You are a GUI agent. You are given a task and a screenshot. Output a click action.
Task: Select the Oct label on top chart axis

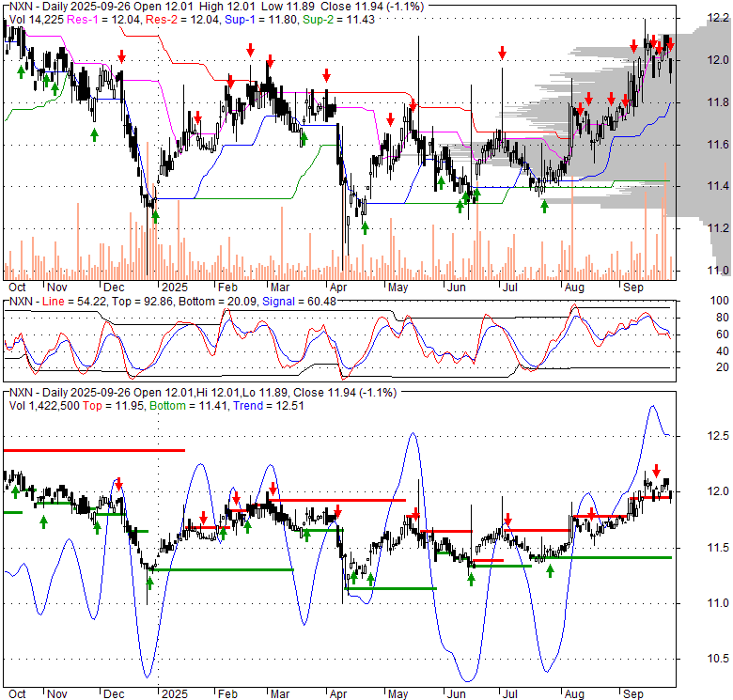[17, 288]
